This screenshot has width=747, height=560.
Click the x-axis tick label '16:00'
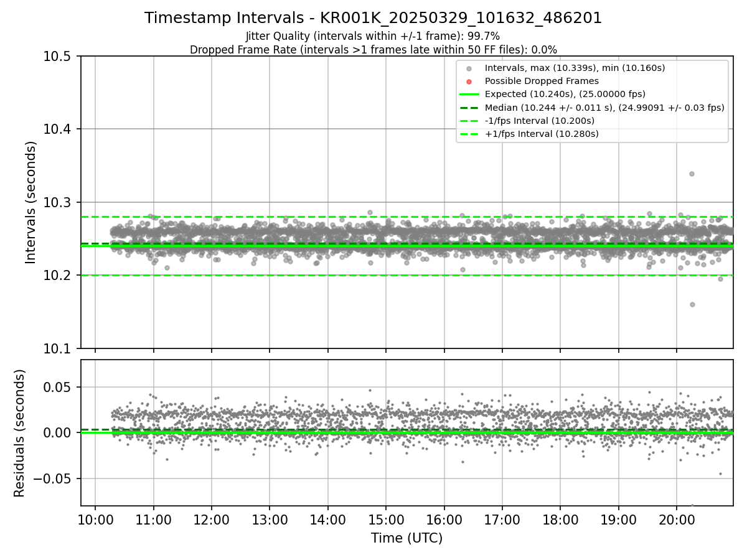click(x=444, y=520)
